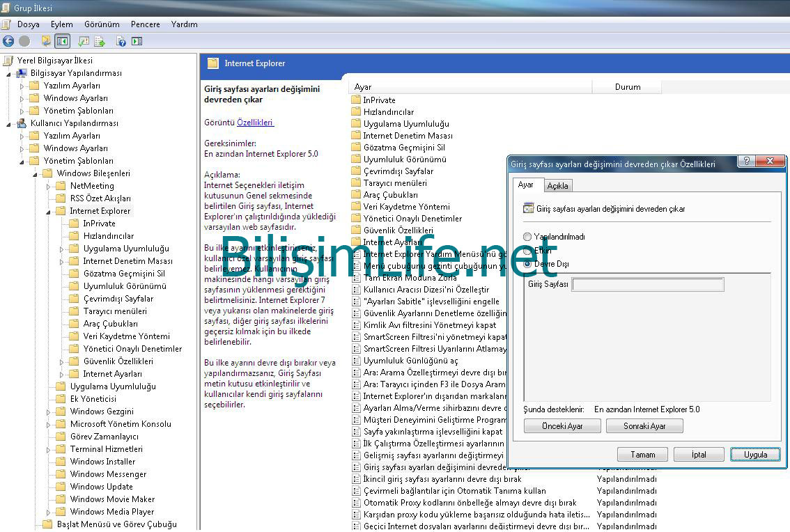Click Bilgisayar Yapılandırması computer icon

tap(22, 73)
